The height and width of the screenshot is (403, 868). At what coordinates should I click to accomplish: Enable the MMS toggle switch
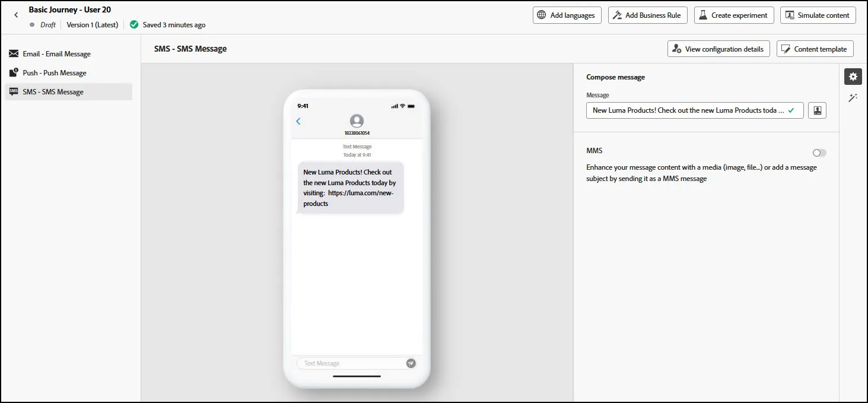(x=819, y=153)
